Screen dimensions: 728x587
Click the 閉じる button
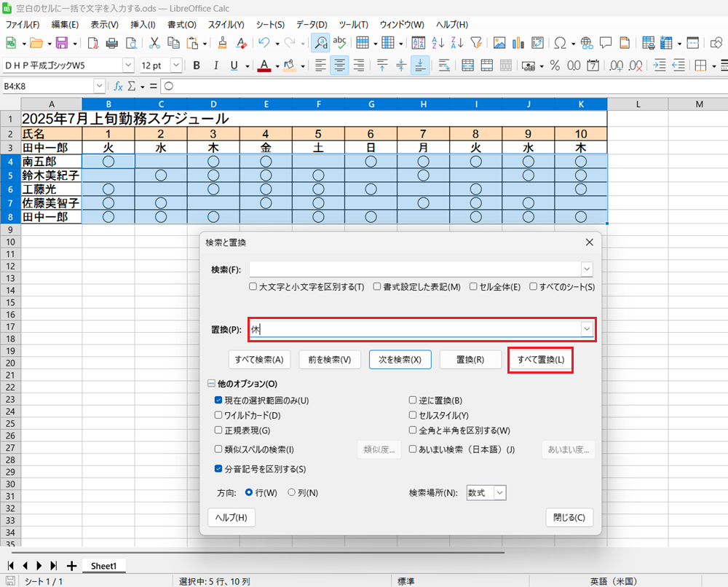click(x=569, y=517)
